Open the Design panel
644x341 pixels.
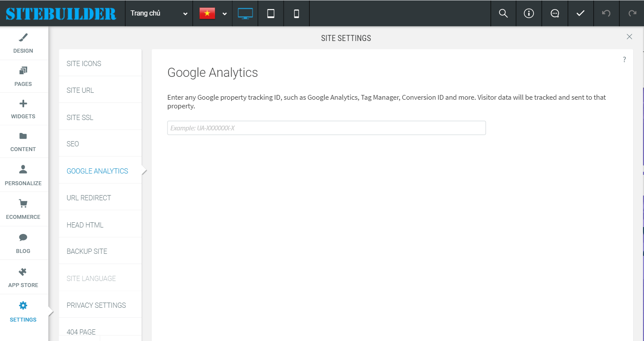click(23, 43)
